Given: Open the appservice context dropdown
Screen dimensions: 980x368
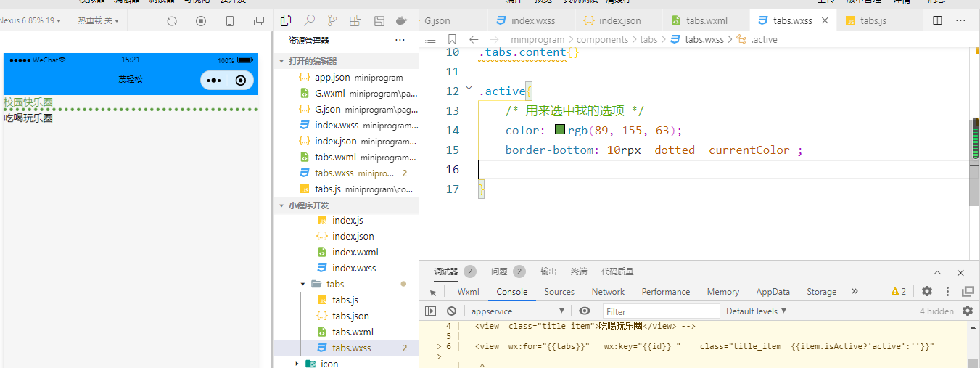Looking at the screenshot, I should (518, 311).
